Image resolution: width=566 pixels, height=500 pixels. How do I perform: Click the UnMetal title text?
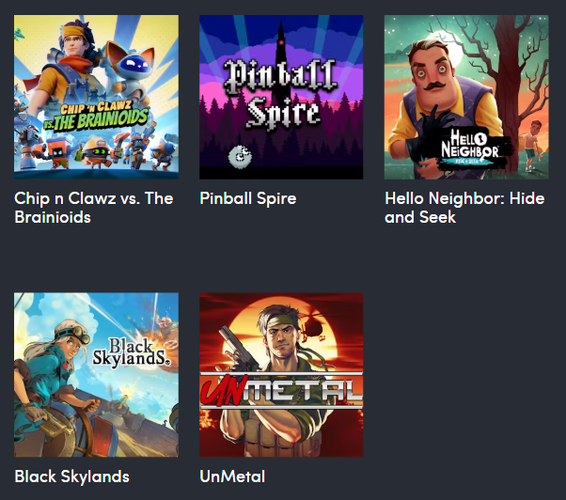point(232,476)
